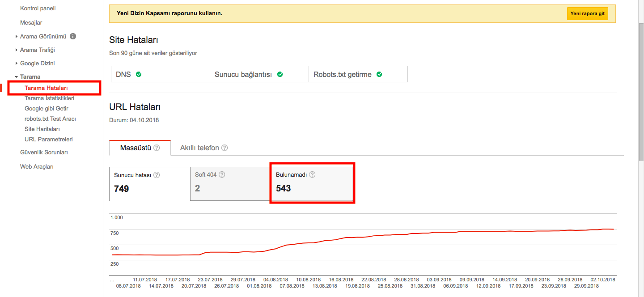The width and height of the screenshot is (644, 297).
Task: Open Web Araçları in sidebar
Action: pyautogui.click(x=37, y=166)
